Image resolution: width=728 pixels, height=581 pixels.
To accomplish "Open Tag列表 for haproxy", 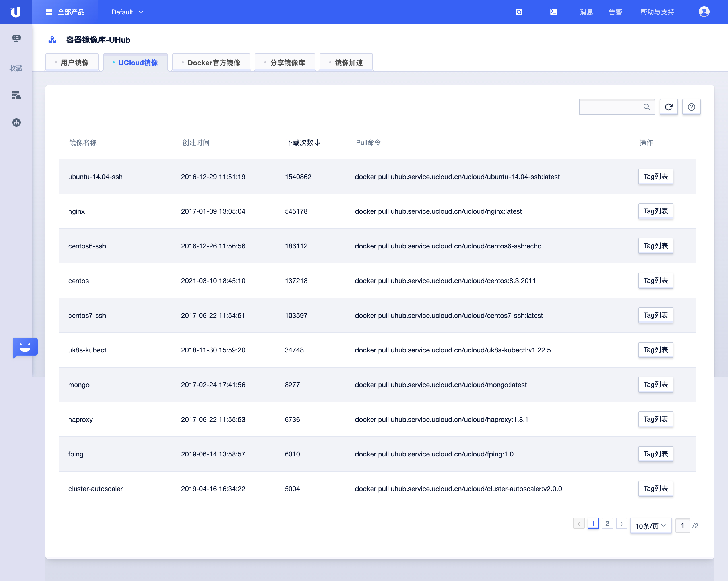I will [655, 419].
